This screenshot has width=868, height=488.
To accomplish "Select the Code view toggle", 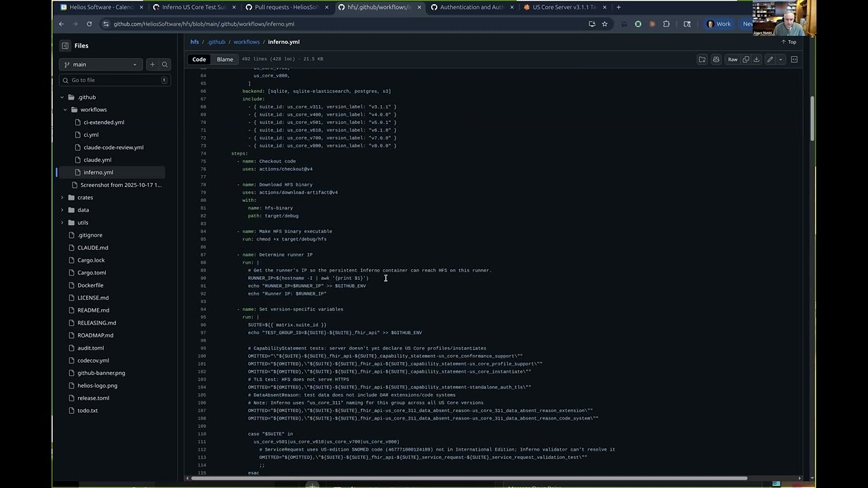I will click(x=199, y=60).
